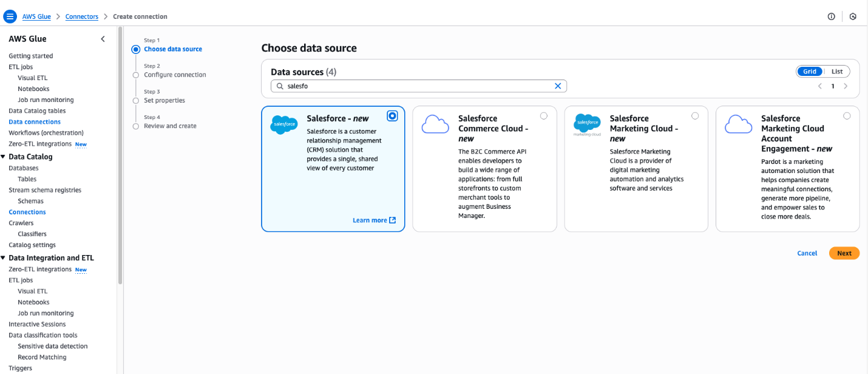Open Catalog settings
Image resolution: width=868 pixels, height=374 pixels.
point(32,245)
